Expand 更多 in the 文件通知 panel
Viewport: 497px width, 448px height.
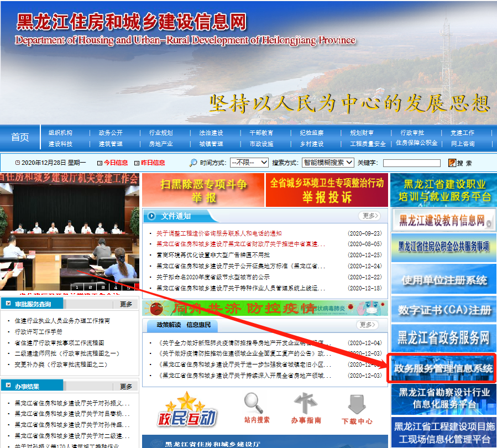[369, 216]
